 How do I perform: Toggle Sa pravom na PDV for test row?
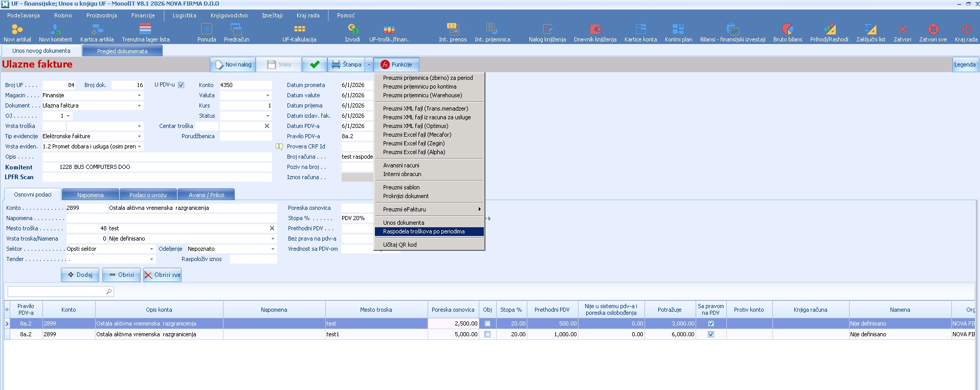coord(711,323)
